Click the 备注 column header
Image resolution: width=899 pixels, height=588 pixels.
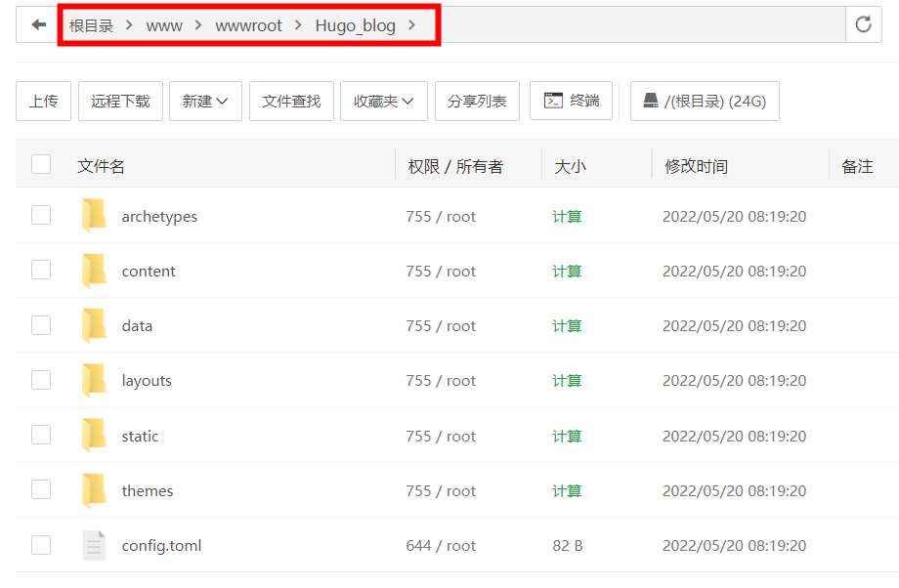857,166
